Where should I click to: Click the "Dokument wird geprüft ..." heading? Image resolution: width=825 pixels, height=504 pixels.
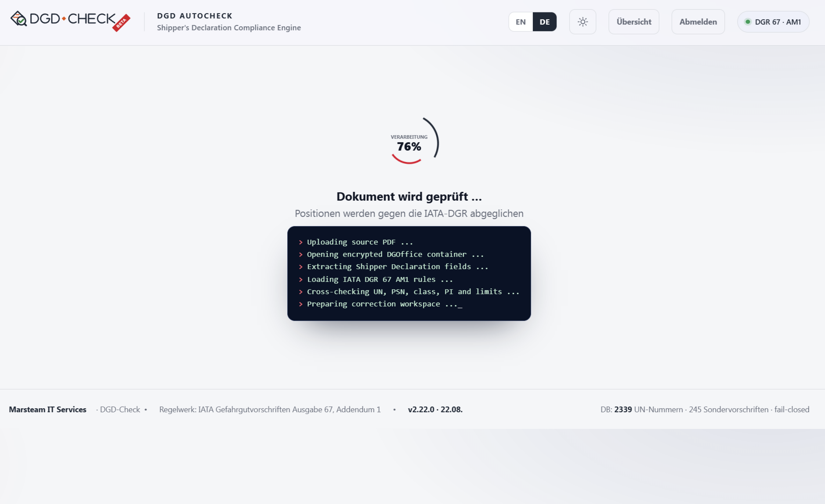click(409, 197)
